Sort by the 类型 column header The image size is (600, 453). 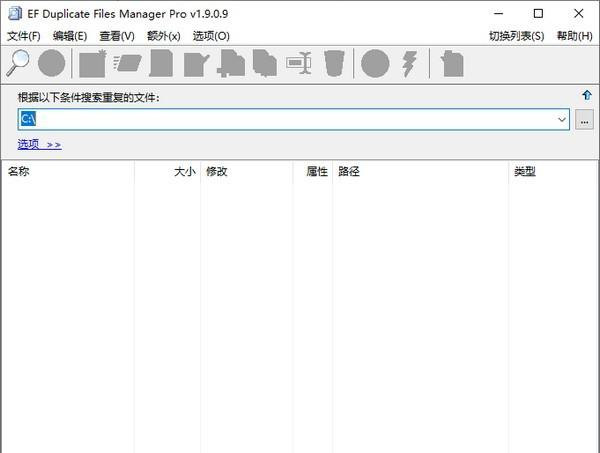[x=553, y=171]
